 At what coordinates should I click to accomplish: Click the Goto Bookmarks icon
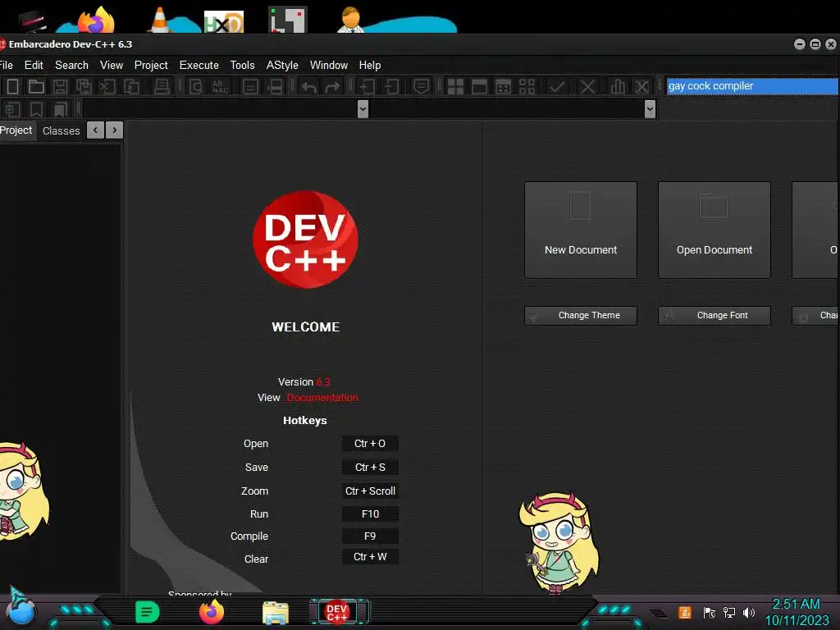pyautogui.click(x=61, y=109)
